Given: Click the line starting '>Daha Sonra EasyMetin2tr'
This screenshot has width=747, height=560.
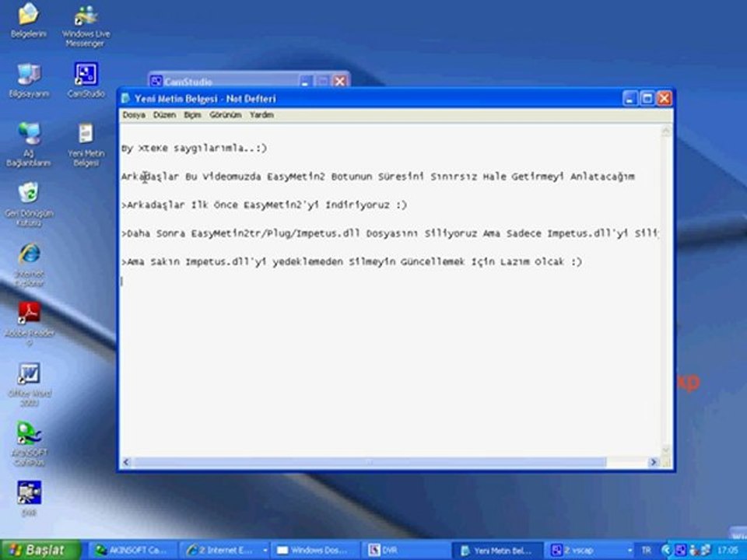Looking at the screenshot, I should tap(390, 234).
